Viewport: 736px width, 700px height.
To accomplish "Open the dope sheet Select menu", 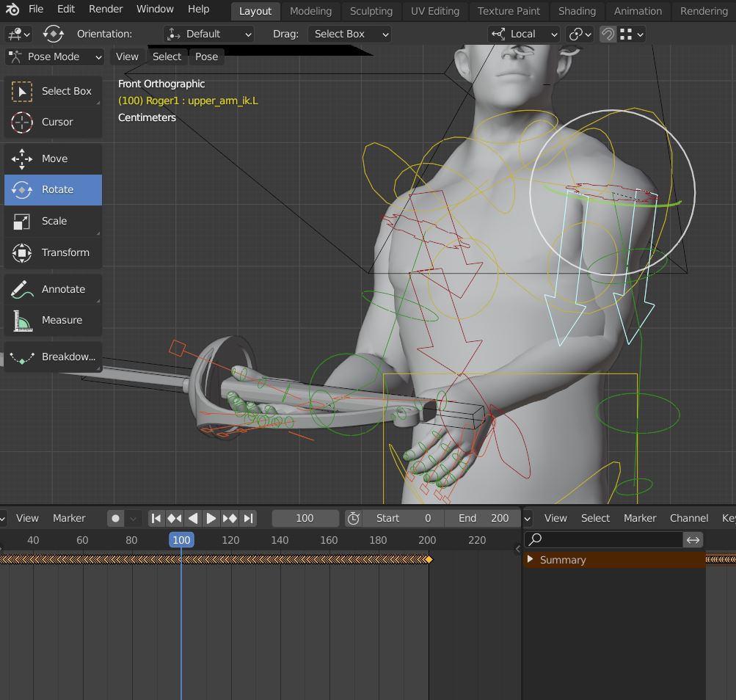I will point(595,518).
